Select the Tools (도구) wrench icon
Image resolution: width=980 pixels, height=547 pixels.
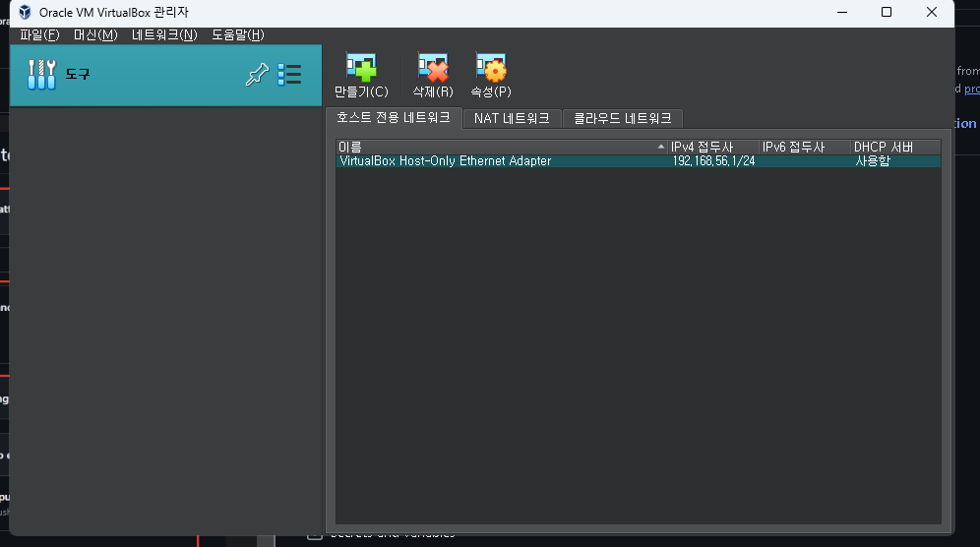pos(42,75)
